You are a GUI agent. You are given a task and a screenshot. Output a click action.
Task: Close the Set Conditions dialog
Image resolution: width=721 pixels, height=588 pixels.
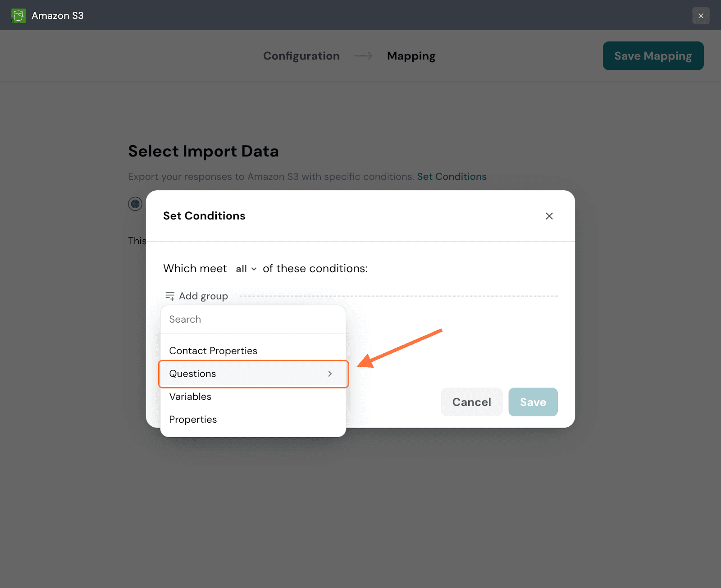pos(549,216)
